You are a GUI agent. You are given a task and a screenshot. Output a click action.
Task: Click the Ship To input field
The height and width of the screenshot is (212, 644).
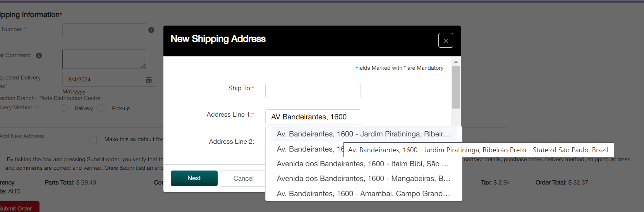pos(313,90)
